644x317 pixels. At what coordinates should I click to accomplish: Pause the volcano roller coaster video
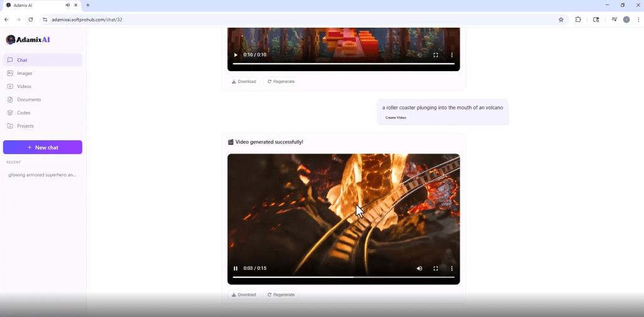[x=236, y=269]
